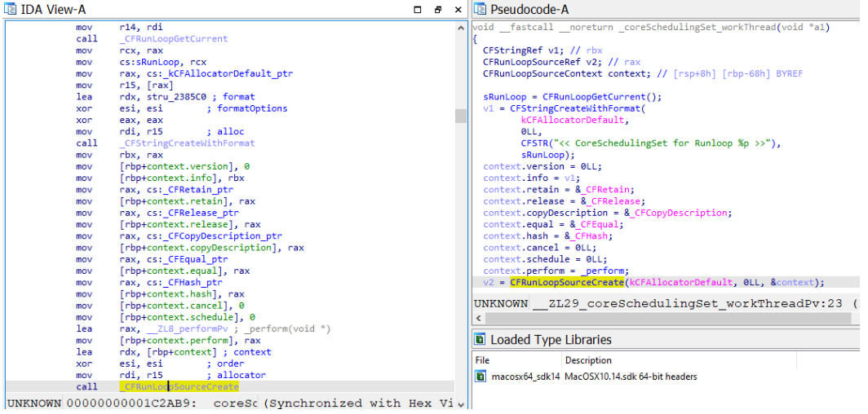
Task: Sort type libraries by File column
Action: pyautogui.click(x=483, y=360)
